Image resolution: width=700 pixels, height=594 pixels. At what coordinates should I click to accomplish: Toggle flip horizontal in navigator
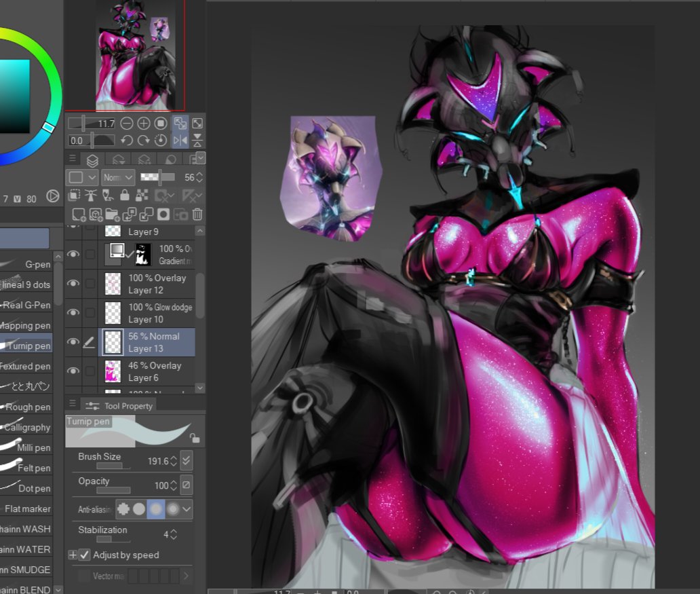tap(180, 141)
